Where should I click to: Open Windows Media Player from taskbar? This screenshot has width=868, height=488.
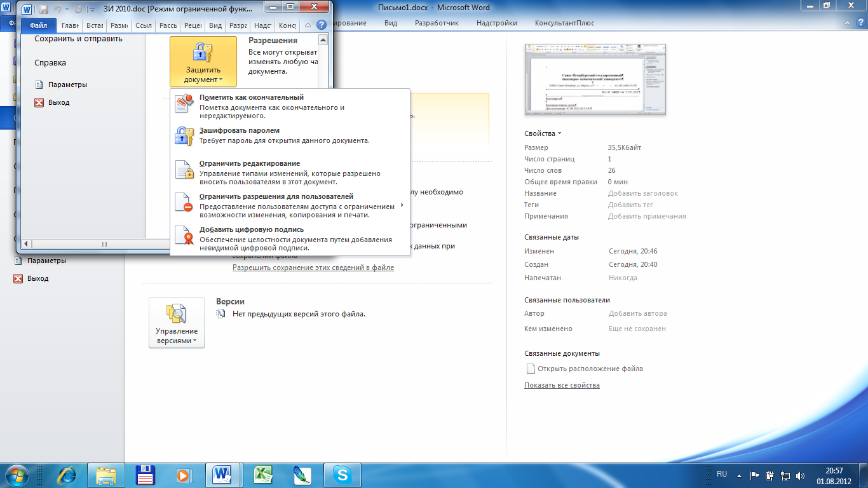coord(183,475)
